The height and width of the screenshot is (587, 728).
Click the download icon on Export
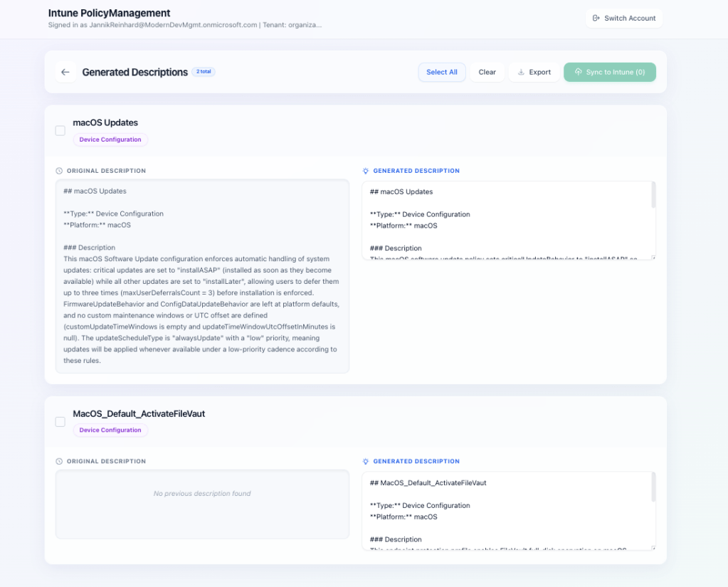tap(521, 73)
